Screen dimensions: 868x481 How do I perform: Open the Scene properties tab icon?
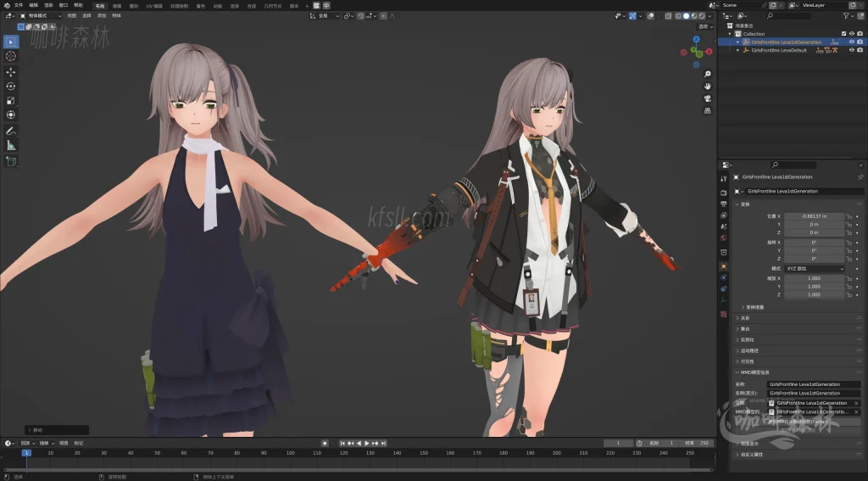[x=724, y=227]
